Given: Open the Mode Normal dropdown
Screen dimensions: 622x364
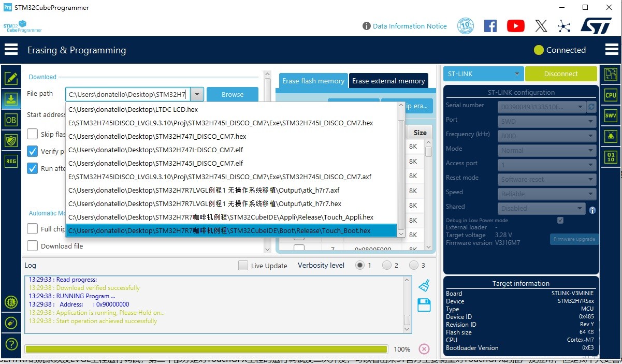Looking at the screenshot, I should pyautogui.click(x=547, y=150).
